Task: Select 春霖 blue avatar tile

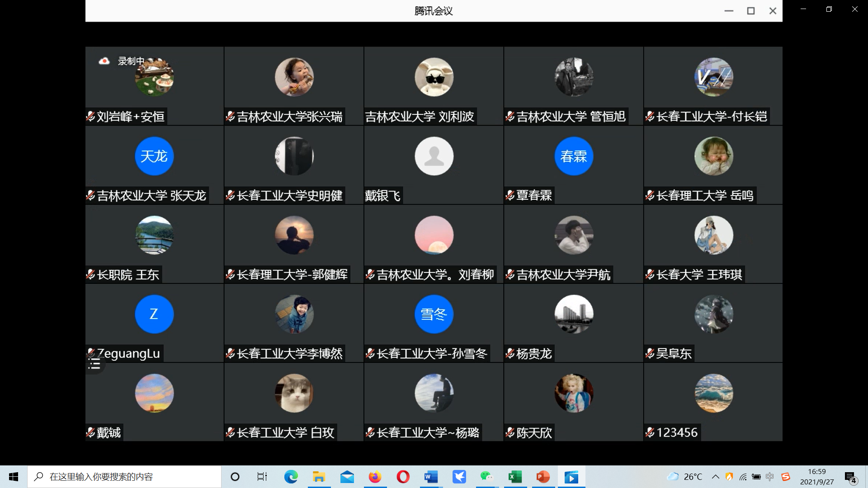Action: pos(573,156)
